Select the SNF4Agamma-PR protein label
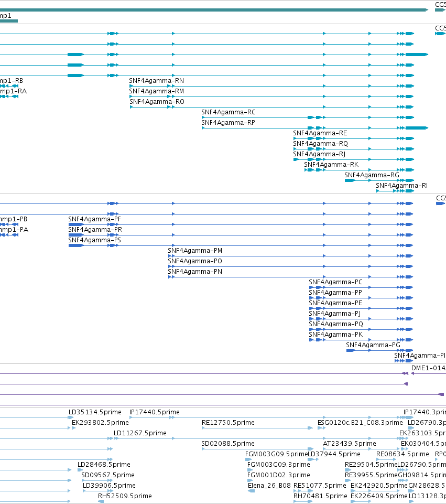Screen dimensions: 446x504 click(95, 230)
